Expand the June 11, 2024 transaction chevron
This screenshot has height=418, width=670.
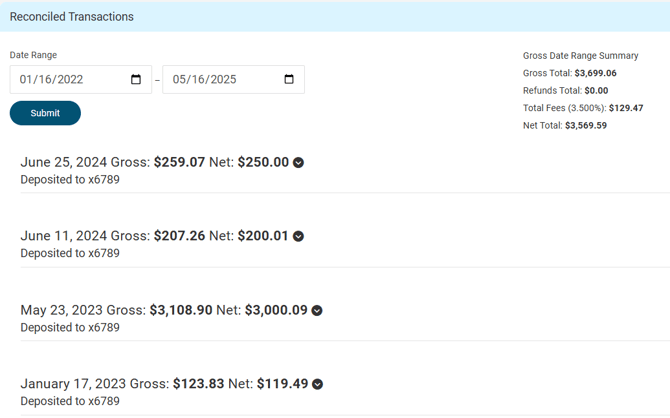[298, 236]
